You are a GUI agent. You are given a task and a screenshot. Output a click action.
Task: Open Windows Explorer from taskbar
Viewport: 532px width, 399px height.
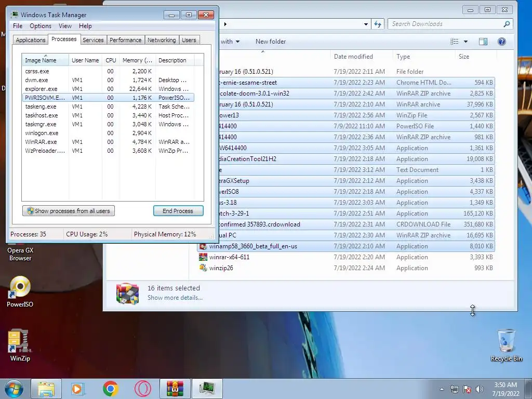coord(46,389)
